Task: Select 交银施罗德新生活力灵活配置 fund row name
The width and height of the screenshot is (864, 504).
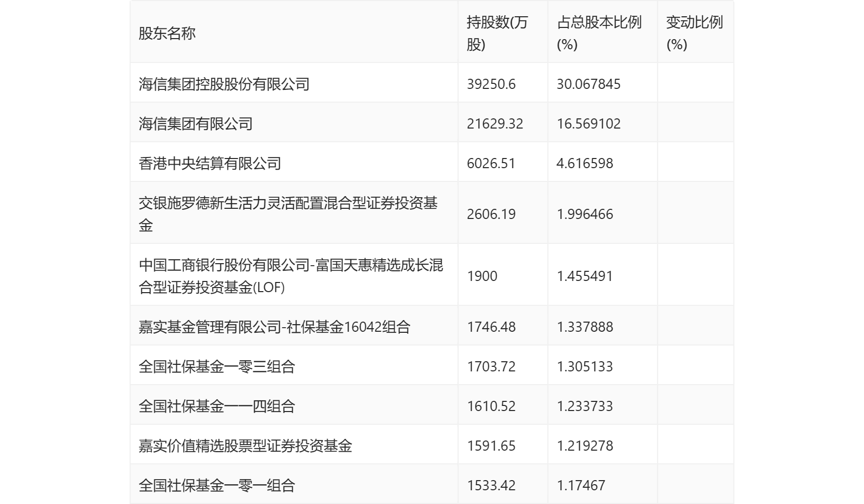Action: click(288, 214)
